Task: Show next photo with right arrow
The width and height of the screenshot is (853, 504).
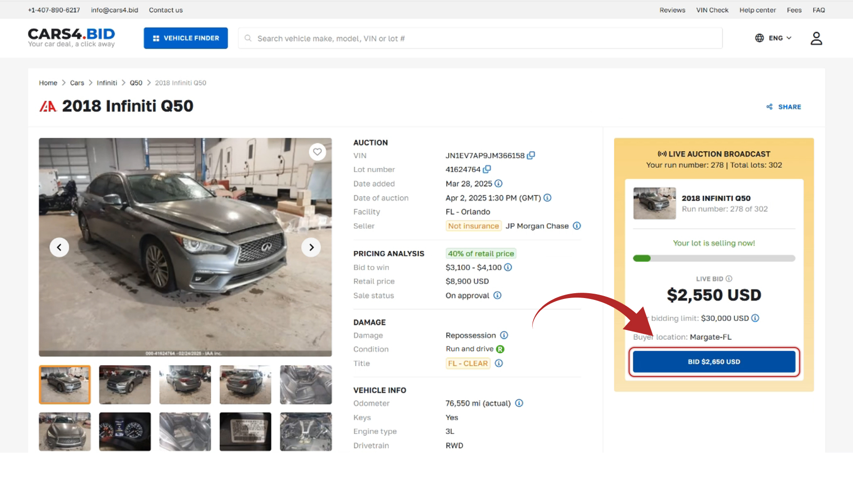Action: [x=311, y=247]
